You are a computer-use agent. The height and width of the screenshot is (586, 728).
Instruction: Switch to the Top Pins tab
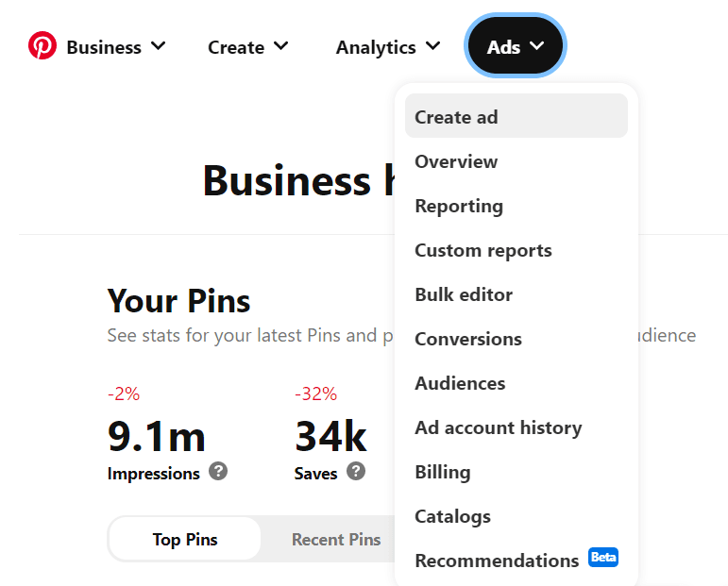[185, 540]
